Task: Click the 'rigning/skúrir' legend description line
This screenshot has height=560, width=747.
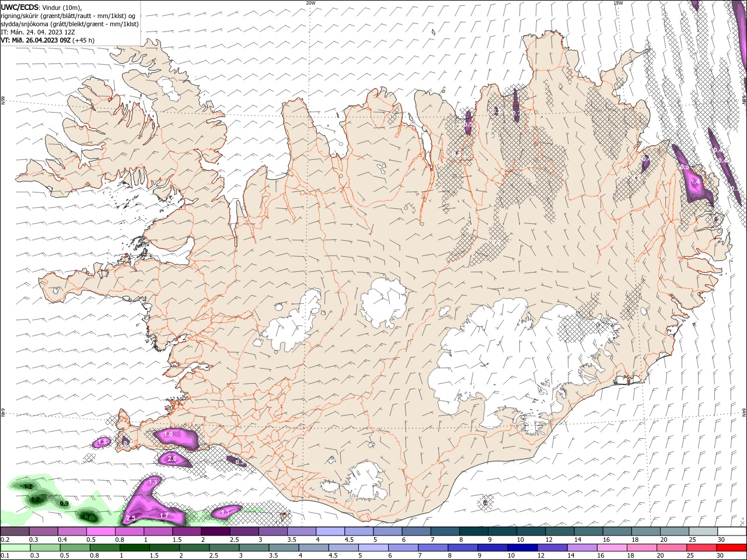Action: pos(68,16)
